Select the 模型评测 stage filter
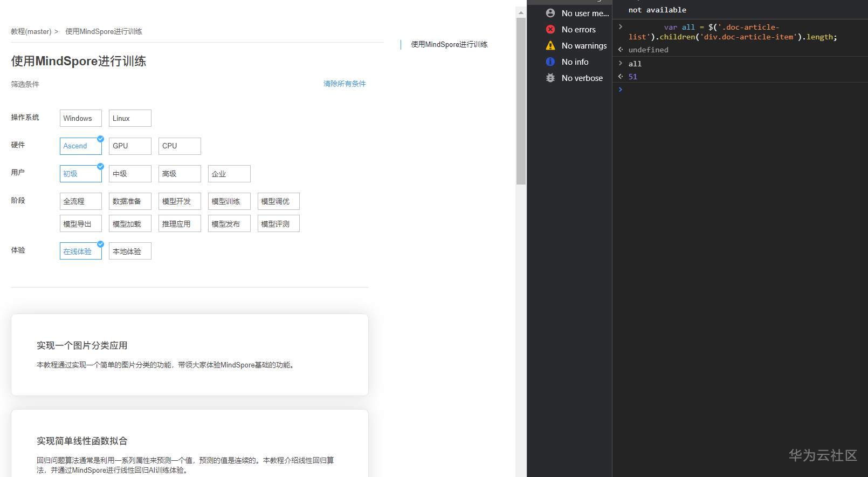Screen dimensions: 868x477 pos(279,223)
